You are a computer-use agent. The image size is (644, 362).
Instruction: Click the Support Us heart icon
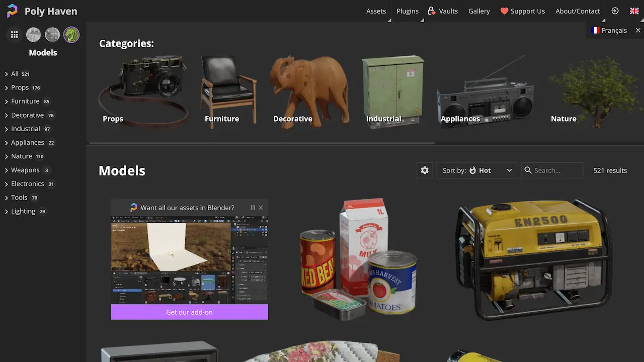click(504, 11)
